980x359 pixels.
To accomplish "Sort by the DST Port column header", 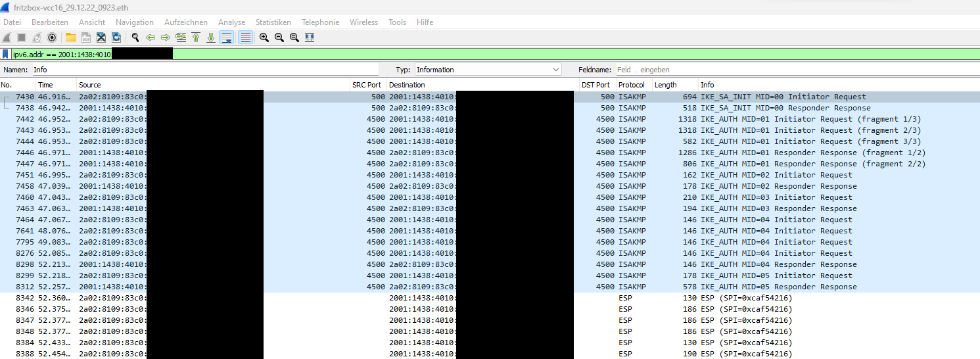I will click(x=597, y=85).
